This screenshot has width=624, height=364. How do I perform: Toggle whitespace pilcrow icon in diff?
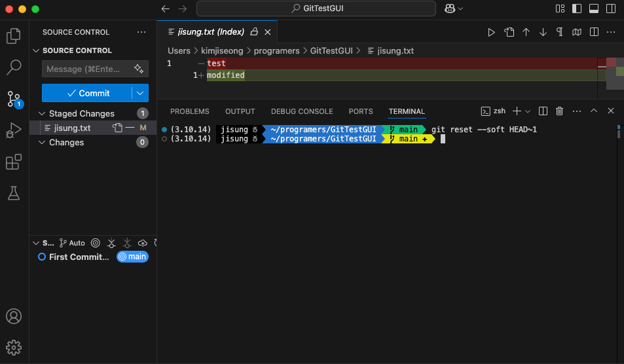coord(560,32)
